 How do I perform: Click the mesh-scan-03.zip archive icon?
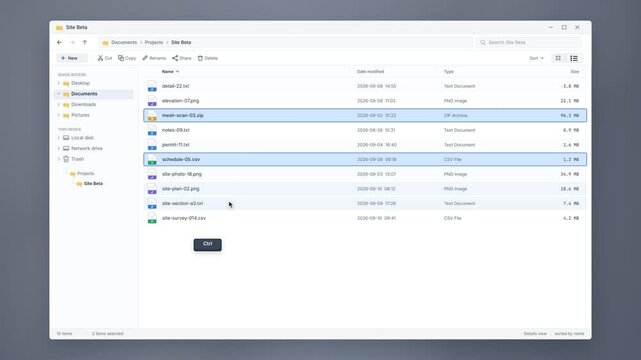[x=152, y=116]
